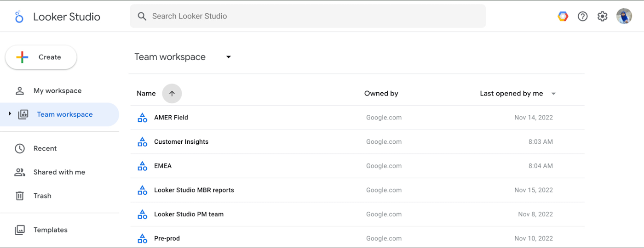Open the Last opened by me dropdown
Viewport: 644px width, 248px height.
tap(553, 94)
